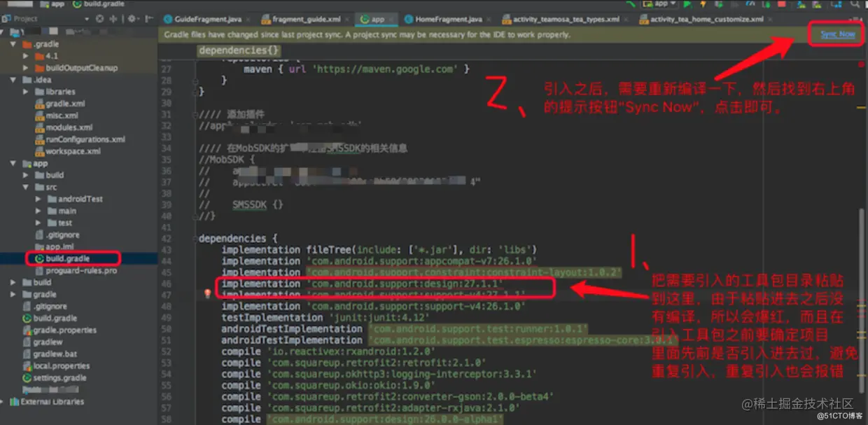Select workspace.xml file
Screen dimensions: 868x425
67,151
